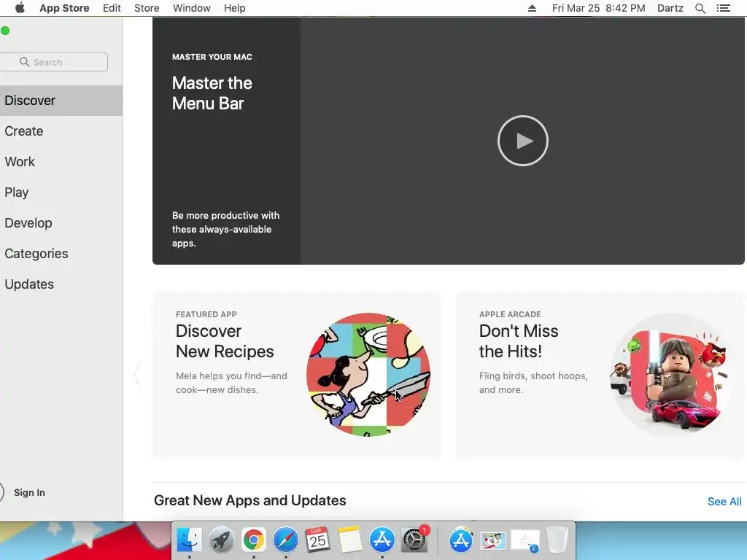Open the pictures stack in the Dock
The width and height of the screenshot is (747, 560).
(492, 541)
